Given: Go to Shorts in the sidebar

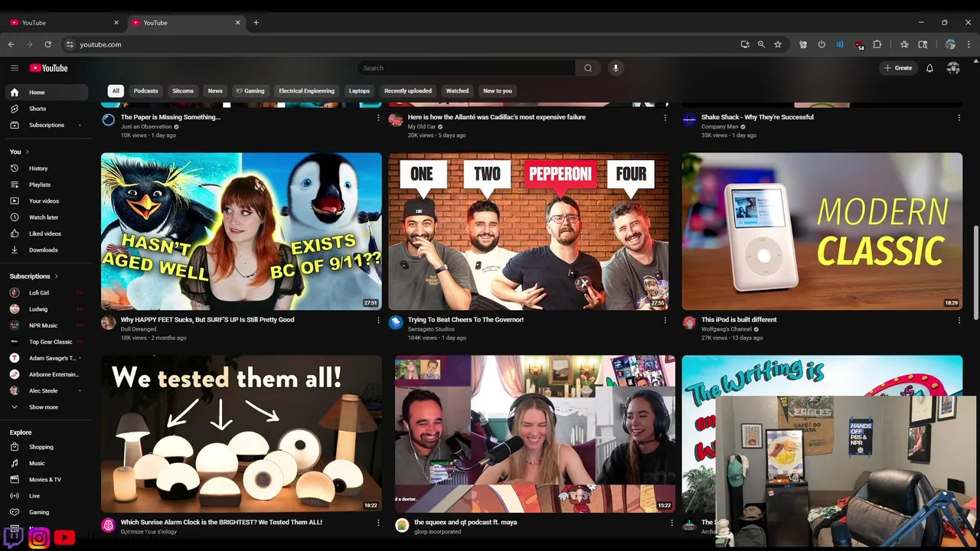Looking at the screenshot, I should (x=47, y=109).
